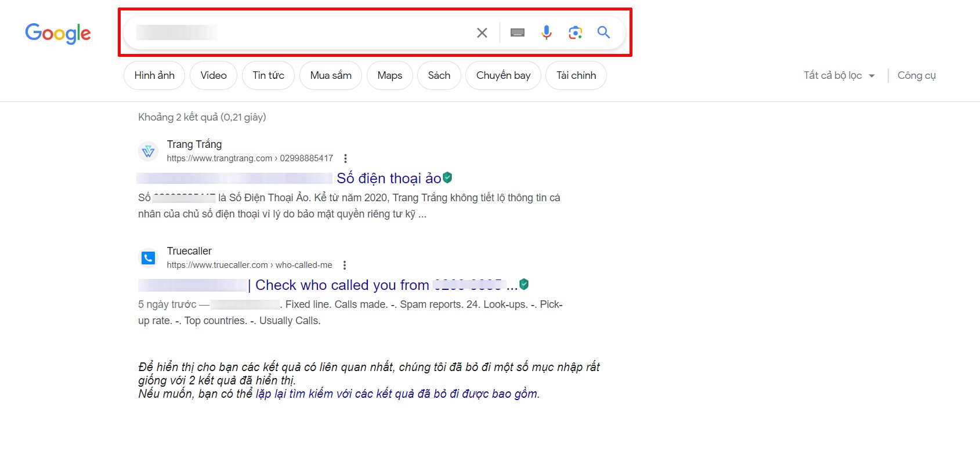Click inside the Google search input field

(299, 32)
